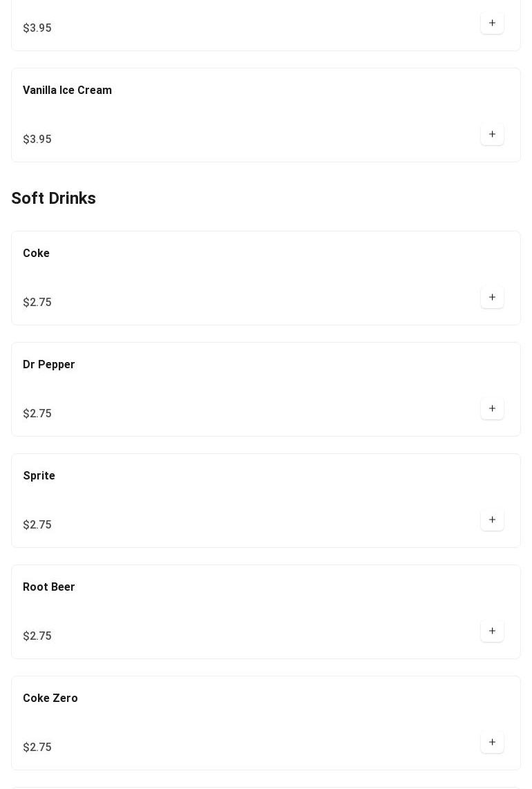
Task: Select the $2.75 price under Root Beer
Action: (x=37, y=636)
